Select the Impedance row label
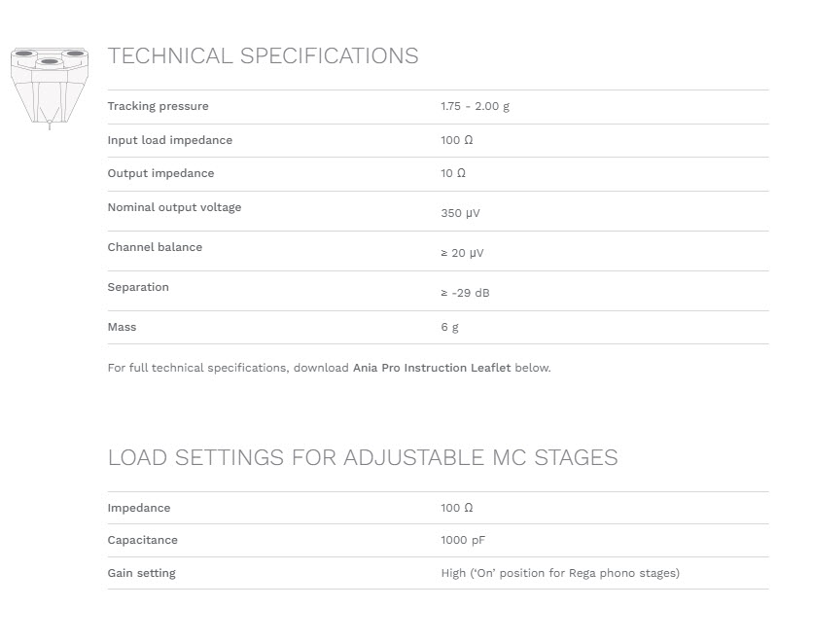This screenshot has height=644, width=813. [139, 508]
